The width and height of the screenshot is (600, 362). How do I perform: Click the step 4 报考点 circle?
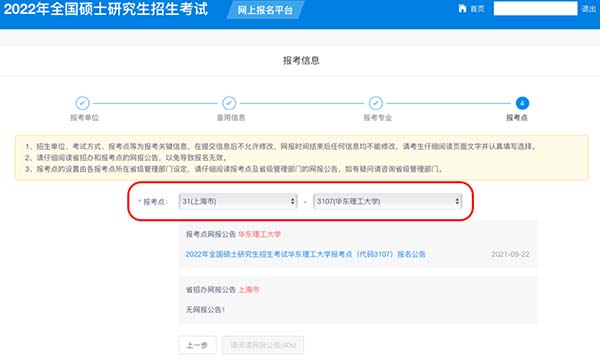[522, 103]
